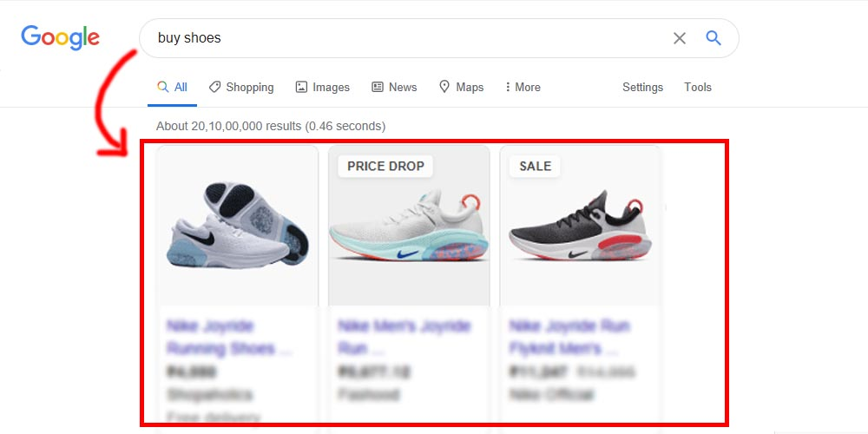Open the Shopping tab with tag icon
Viewport: 868px width, 434px height.
point(241,87)
